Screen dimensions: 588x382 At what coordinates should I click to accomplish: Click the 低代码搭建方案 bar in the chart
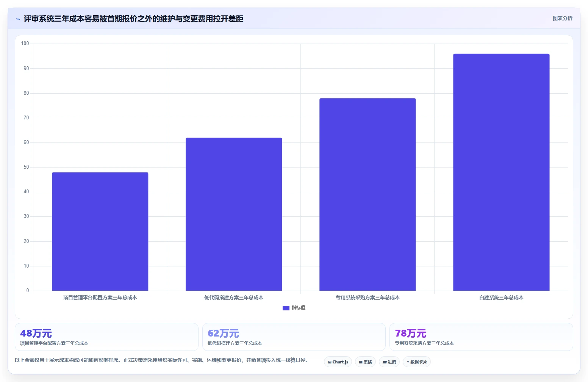234,214
